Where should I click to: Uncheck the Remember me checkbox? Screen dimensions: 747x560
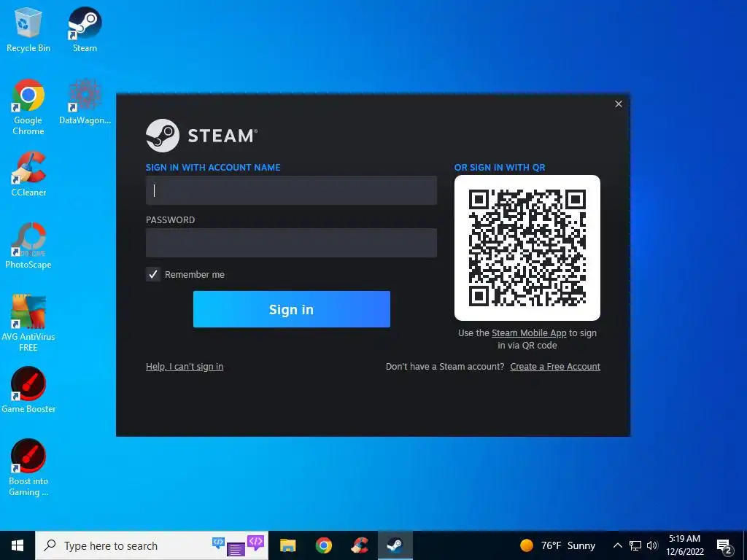click(153, 274)
